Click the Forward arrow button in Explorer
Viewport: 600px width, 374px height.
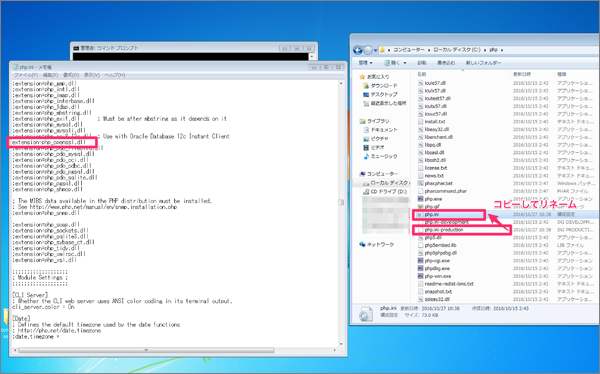[367, 50]
